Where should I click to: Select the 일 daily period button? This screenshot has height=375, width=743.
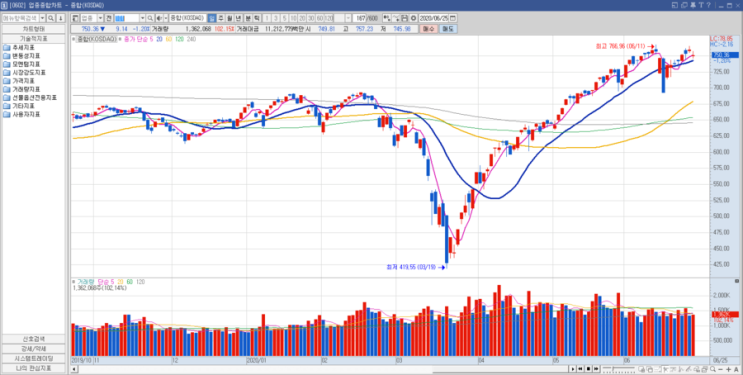click(211, 18)
